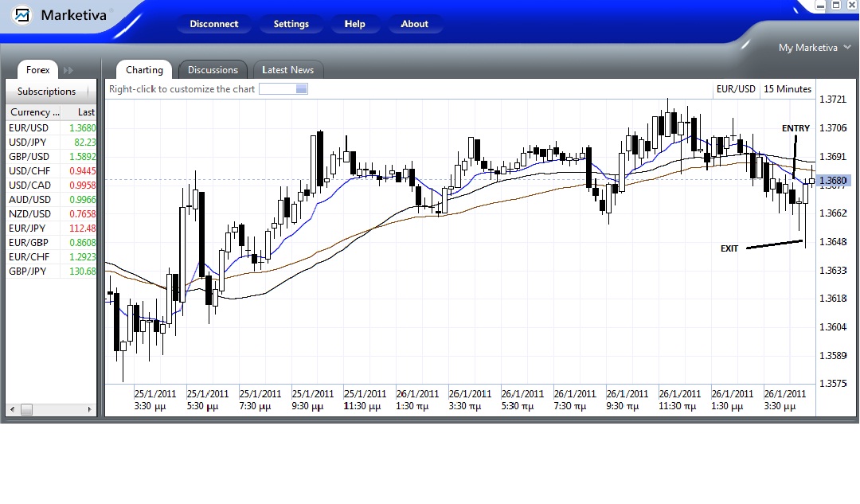Viewport: 860px width, 504px height.
Task: Switch to the Discussions tab
Action: coord(213,69)
